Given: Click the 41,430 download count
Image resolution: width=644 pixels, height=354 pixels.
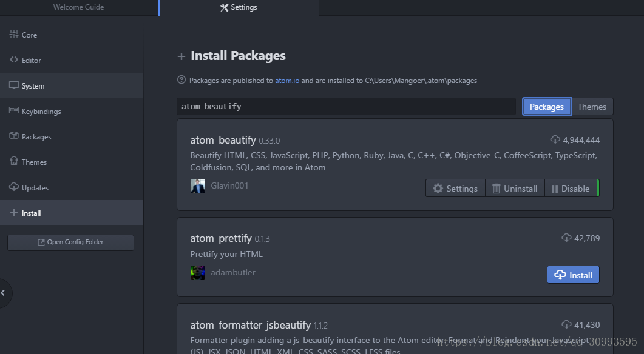Looking at the screenshot, I should 587,325.
